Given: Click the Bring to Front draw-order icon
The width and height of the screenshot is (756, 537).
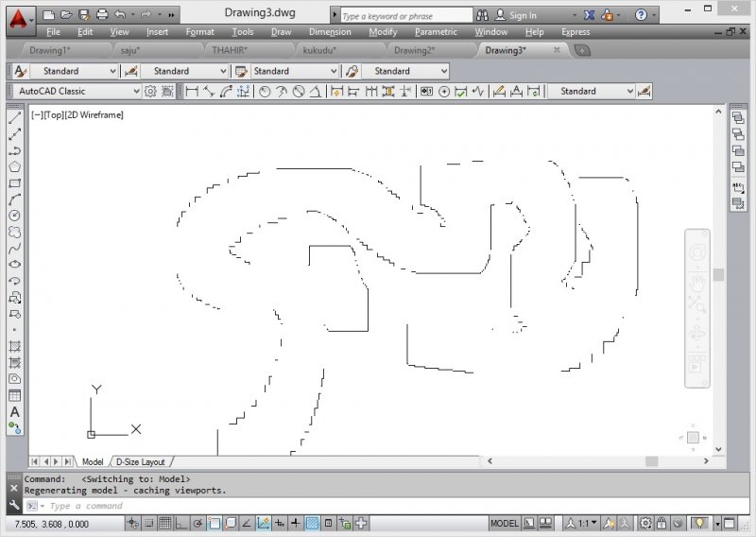Looking at the screenshot, I should point(738,118).
